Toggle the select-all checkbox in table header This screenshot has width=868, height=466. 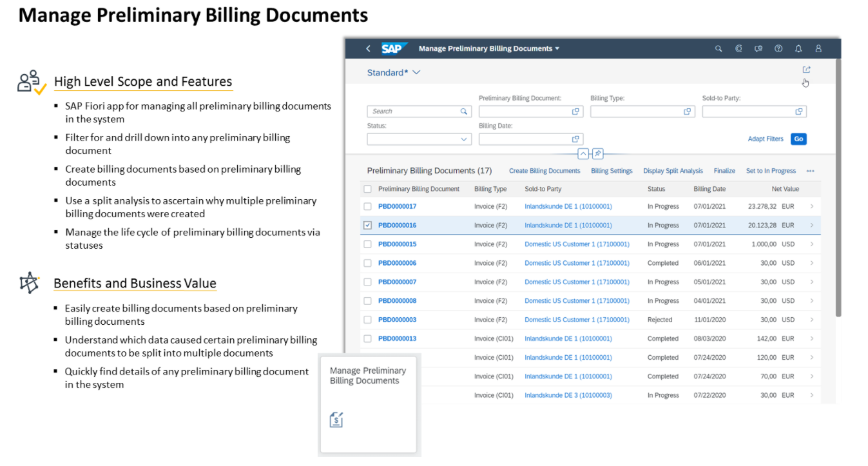pyautogui.click(x=368, y=189)
